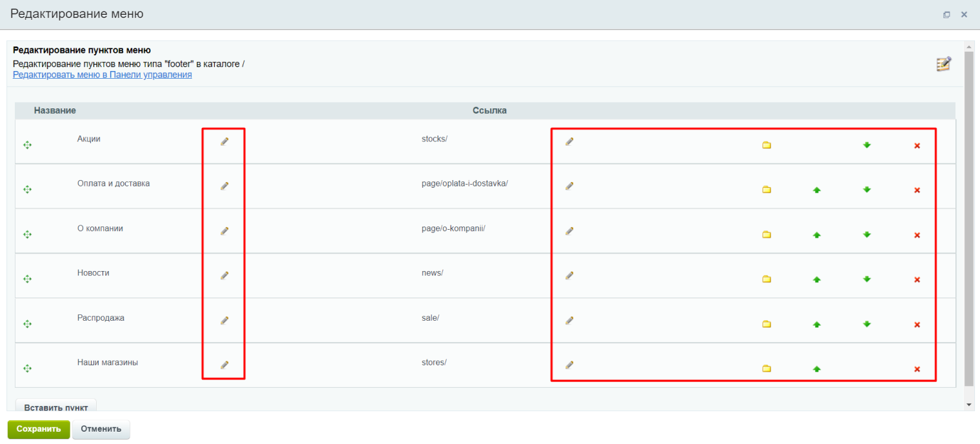Edit the sale/ link with pencil icon
The image size is (980, 444).
tap(569, 320)
